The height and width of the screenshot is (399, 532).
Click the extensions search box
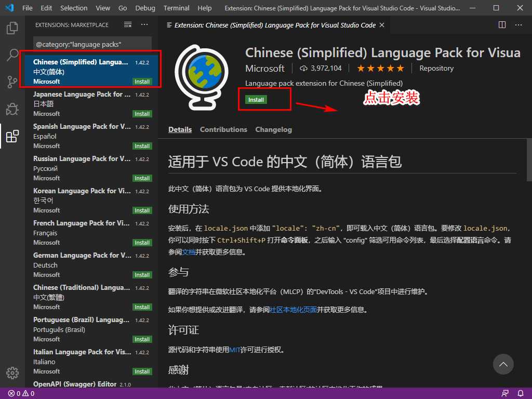[x=92, y=45]
